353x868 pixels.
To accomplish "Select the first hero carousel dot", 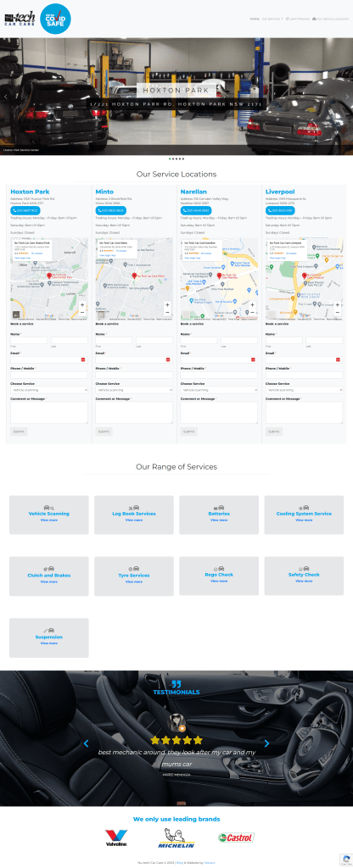I will coord(170,159).
